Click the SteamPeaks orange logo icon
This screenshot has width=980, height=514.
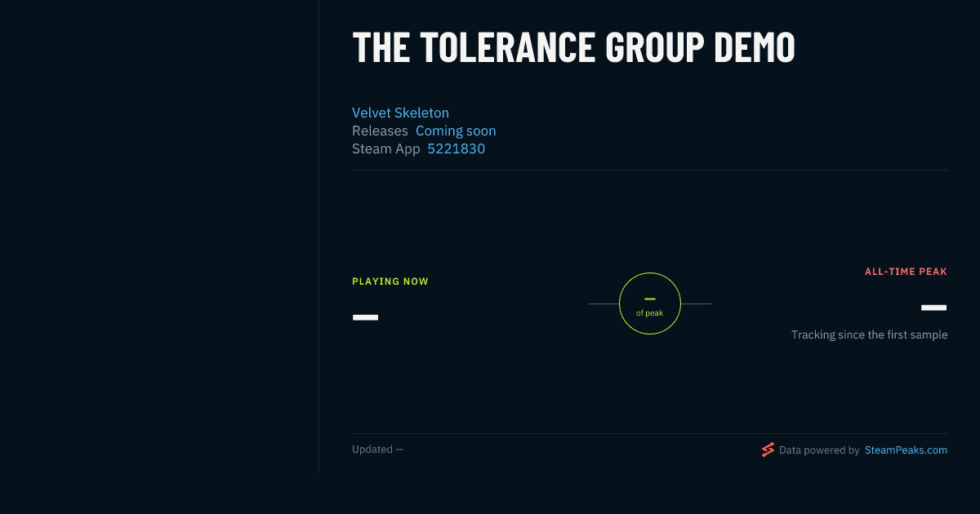click(768, 450)
